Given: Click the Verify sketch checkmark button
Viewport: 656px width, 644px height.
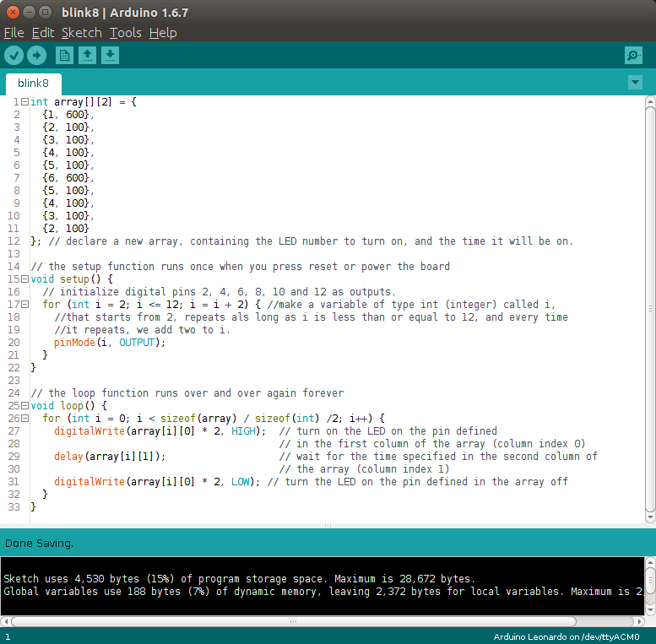Looking at the screenshot, I should [x=14, y=55].
